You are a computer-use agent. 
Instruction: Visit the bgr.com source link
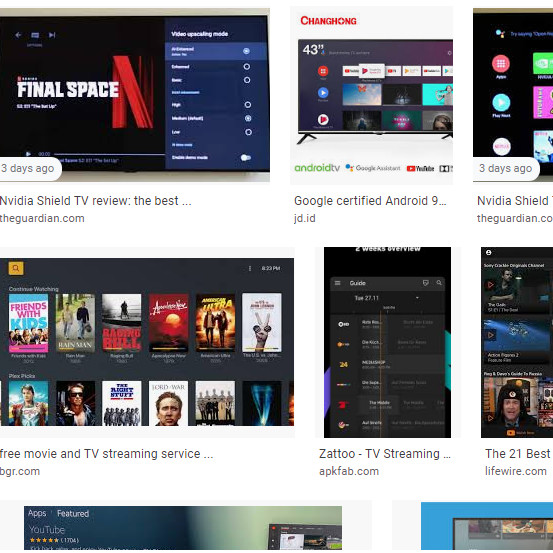20,471
